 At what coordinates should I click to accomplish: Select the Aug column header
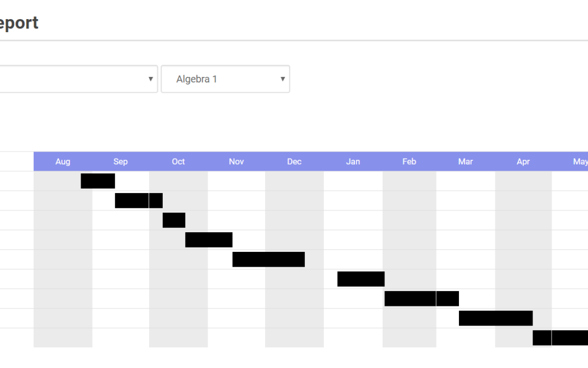[63, 161]
